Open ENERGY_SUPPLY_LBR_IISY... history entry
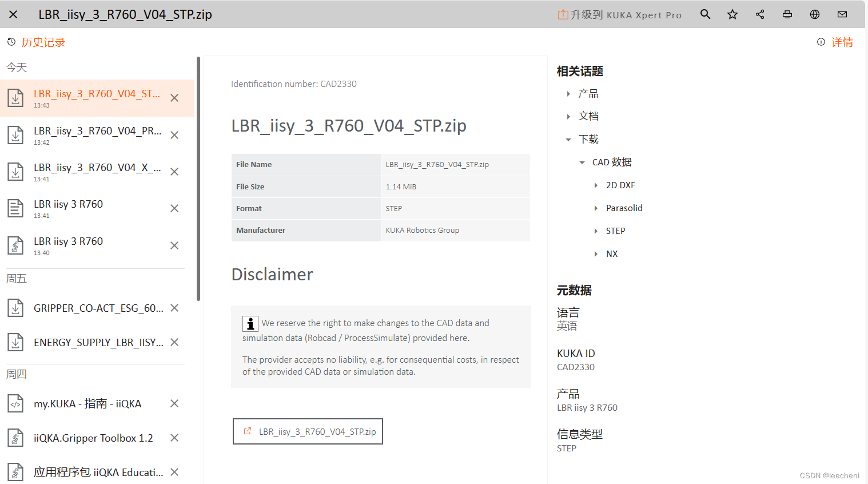This screenshot has width=868, height=484. pyautogui.click(x=98, y=343)
